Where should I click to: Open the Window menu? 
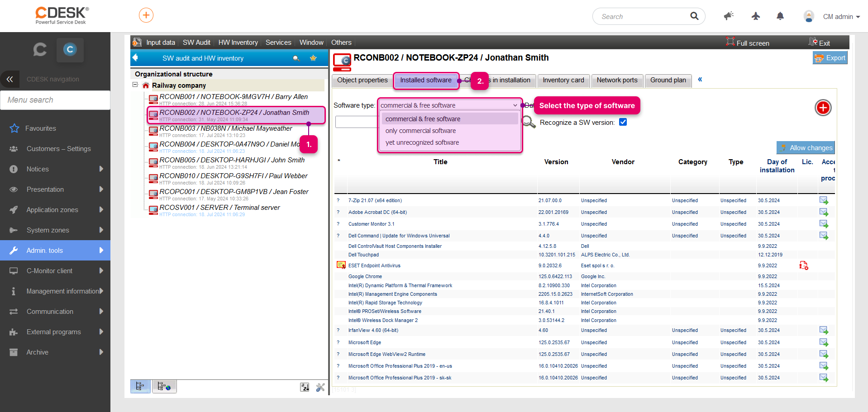pos(311,43)
